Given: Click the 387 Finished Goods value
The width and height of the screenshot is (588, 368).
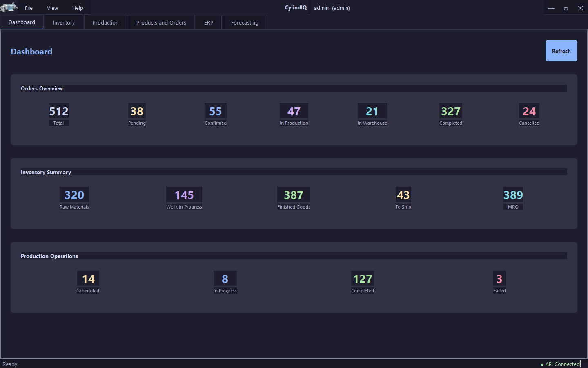Looking at the screenshot, I should [x=294, y=195].
